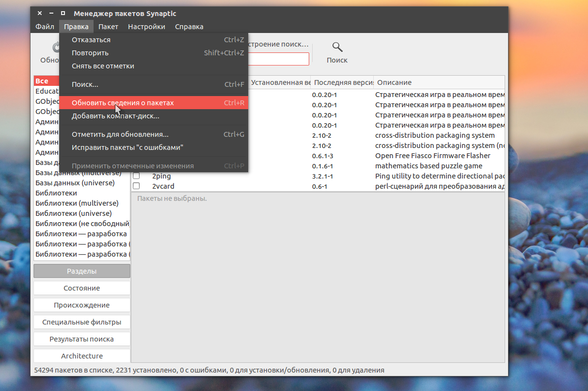This screenshot has height=391, width=588.
Task: Select 'Снять все отметки' menu entry
Action: coord(103,66)
